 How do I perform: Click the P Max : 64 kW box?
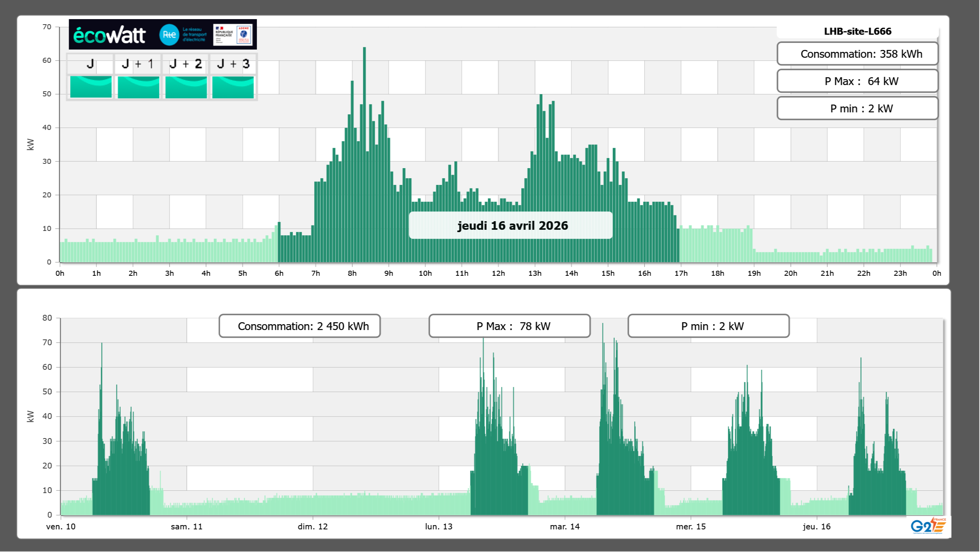click(x=857, y=81)
